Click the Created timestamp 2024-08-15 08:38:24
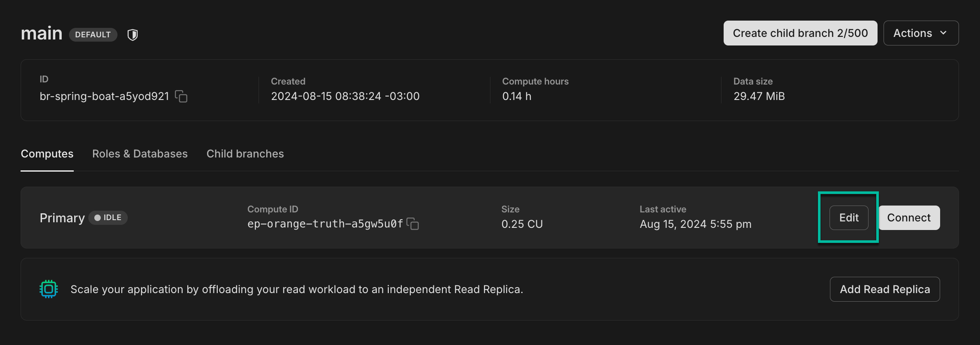 click(x=345, y=97)
